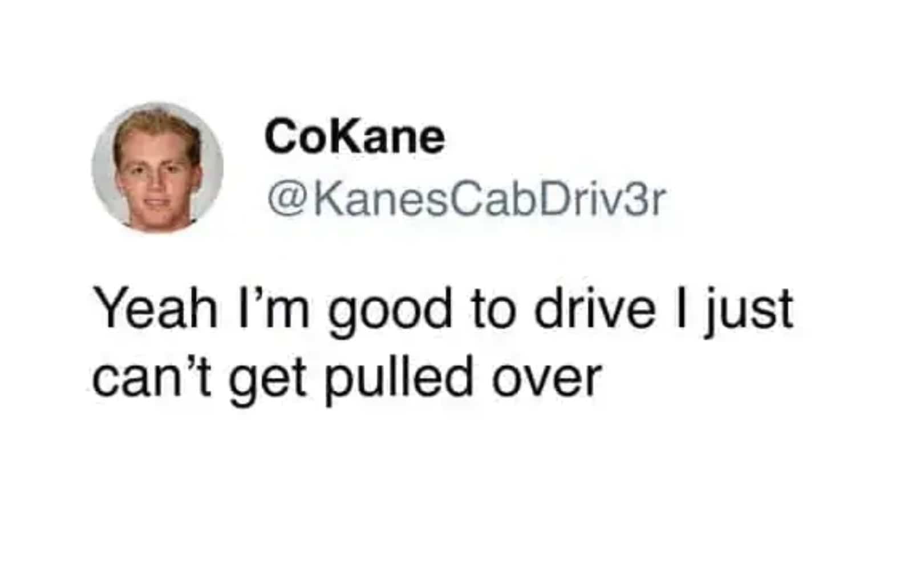The width and height of the screenshot is (924, 577).
Task: Click the standalone "I" before "just"
Action: click(680, 308)
